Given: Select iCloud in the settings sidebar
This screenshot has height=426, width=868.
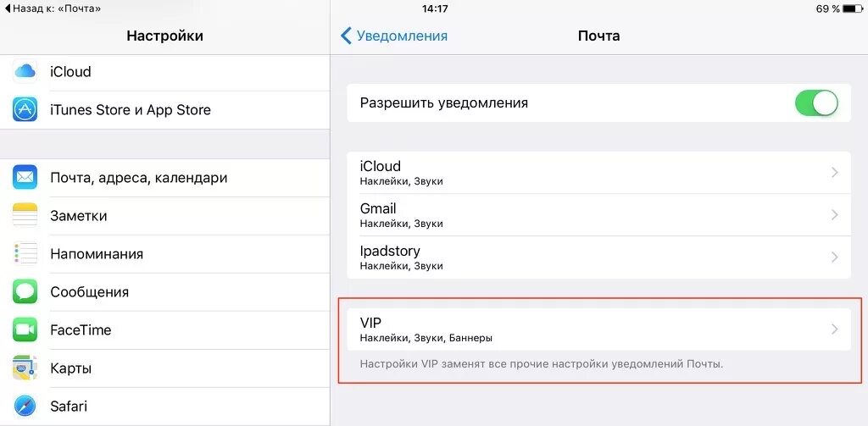Looking at the screenshot, I should click(165, 72).
